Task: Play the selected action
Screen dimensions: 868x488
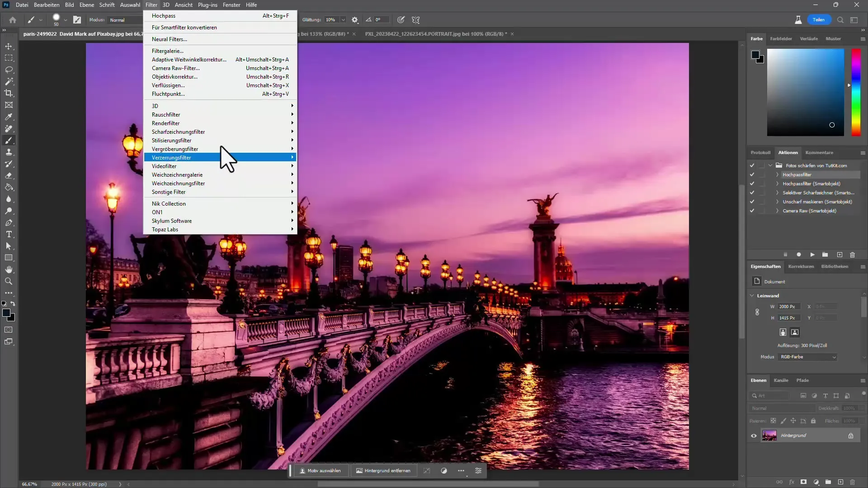Action: coord(812,255)
